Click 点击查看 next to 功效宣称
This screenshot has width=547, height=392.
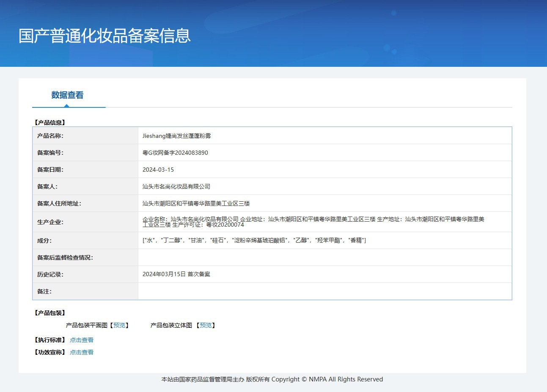(82, 352)
